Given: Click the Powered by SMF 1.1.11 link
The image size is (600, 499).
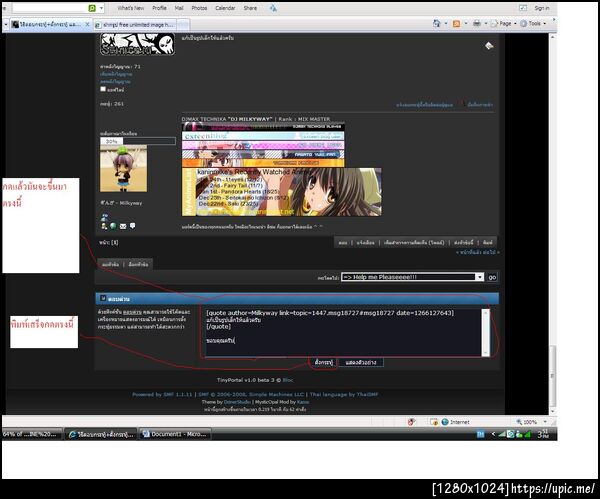Looking at the screenshot, I should pyautogui.click(x=162, y=395).
